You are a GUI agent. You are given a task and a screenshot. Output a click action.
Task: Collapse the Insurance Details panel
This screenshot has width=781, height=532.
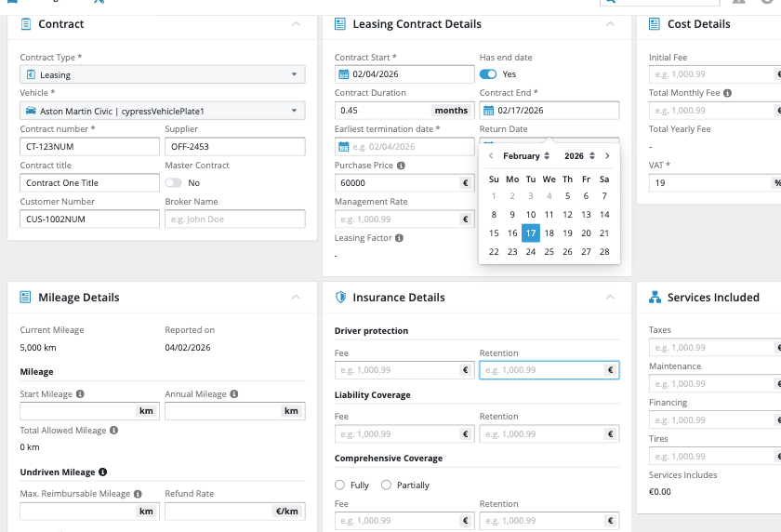coord(610,298)
